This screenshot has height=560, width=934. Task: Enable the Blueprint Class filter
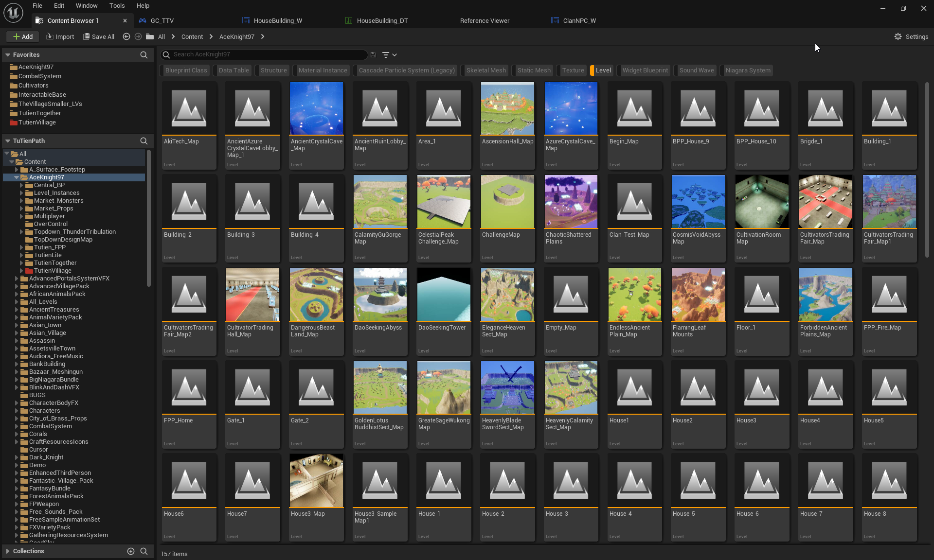point(186,70)
